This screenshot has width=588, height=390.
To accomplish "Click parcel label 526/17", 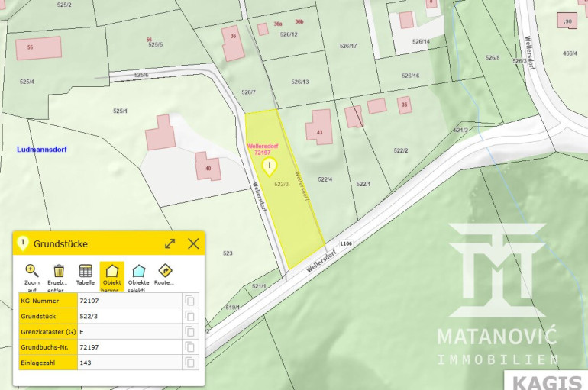I will pyautogui.click(x=348, y=46).
